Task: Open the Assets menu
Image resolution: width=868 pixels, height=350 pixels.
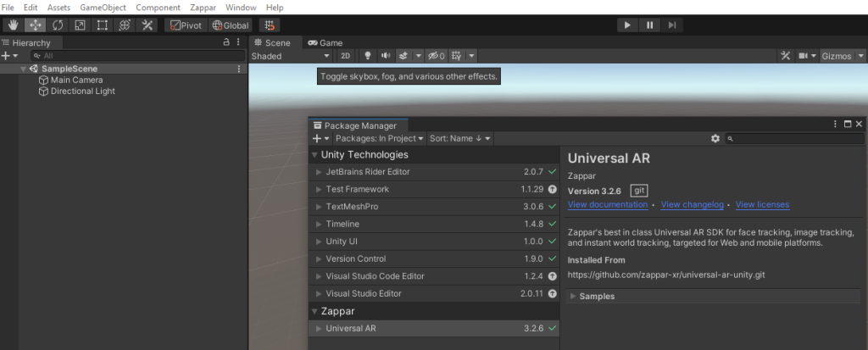Action: 58,8
